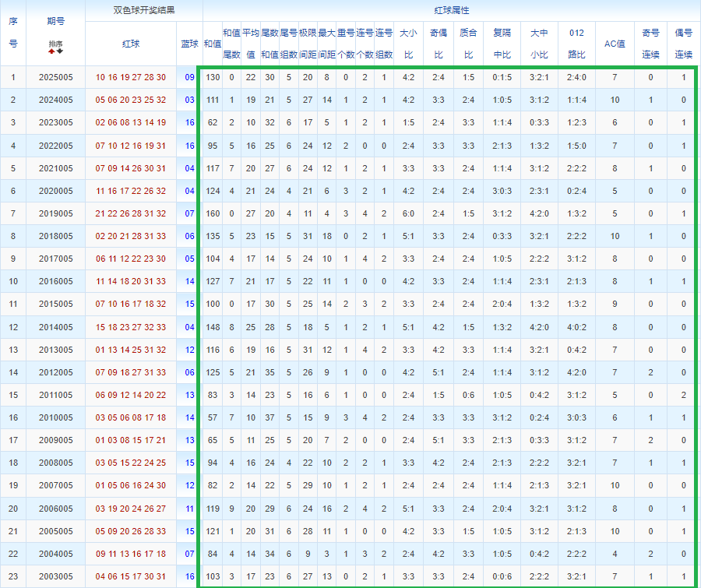The image size is (701, 588).
Task: Select the 蓝球 column header
Action: point(189,44)
